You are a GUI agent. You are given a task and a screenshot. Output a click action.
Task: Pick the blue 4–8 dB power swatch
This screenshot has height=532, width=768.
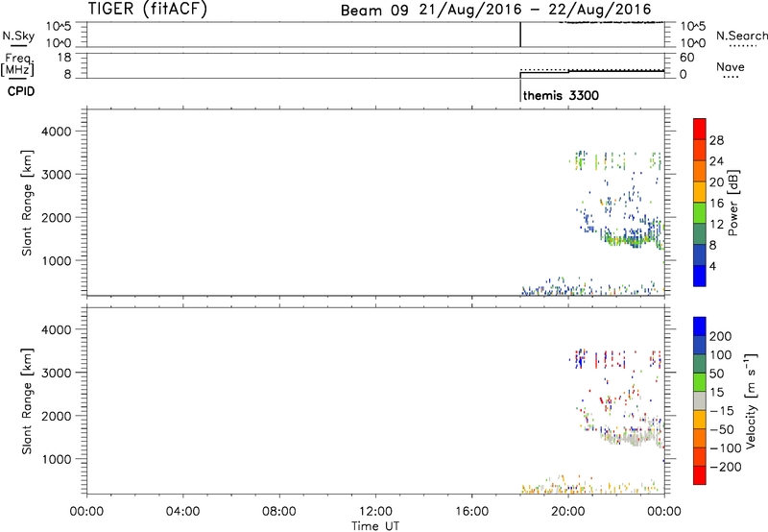pos(700,254)
